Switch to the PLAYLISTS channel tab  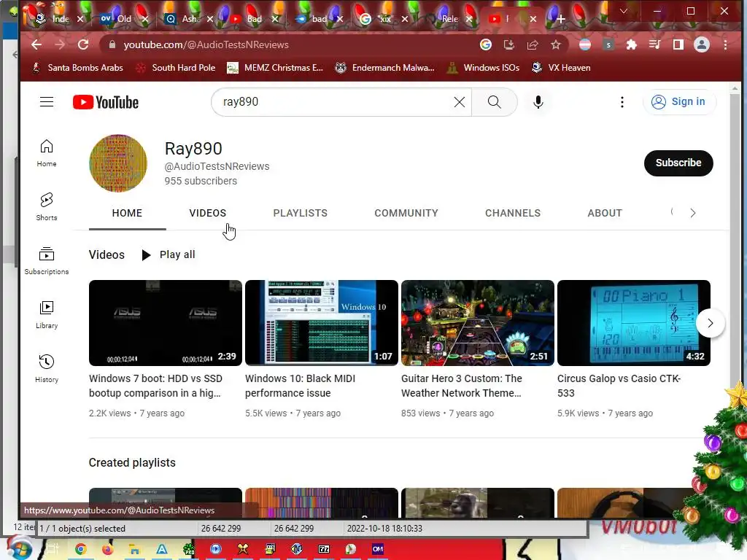click(x=300, y=213)
